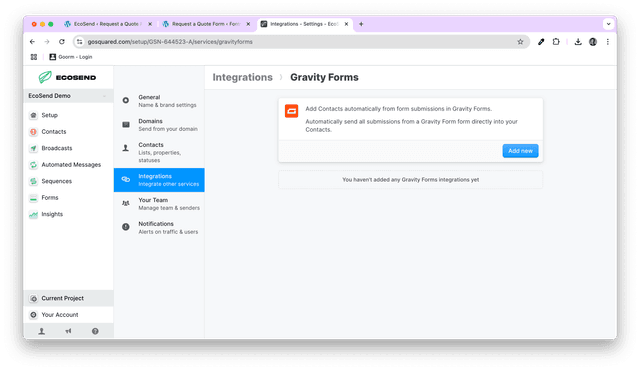This screenshot has height=370, width=640.
Task: Close the Request a Quote Form tab
Action: (248, 24)
